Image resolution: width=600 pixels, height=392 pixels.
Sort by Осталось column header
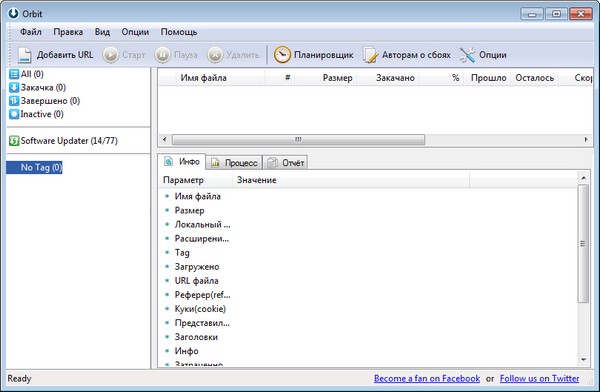click(534, 78)
